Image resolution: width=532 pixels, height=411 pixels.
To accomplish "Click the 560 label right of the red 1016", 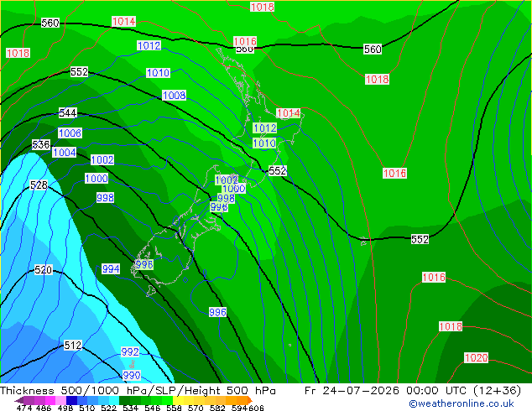I will pyautogui.click(x=373, y=49).
